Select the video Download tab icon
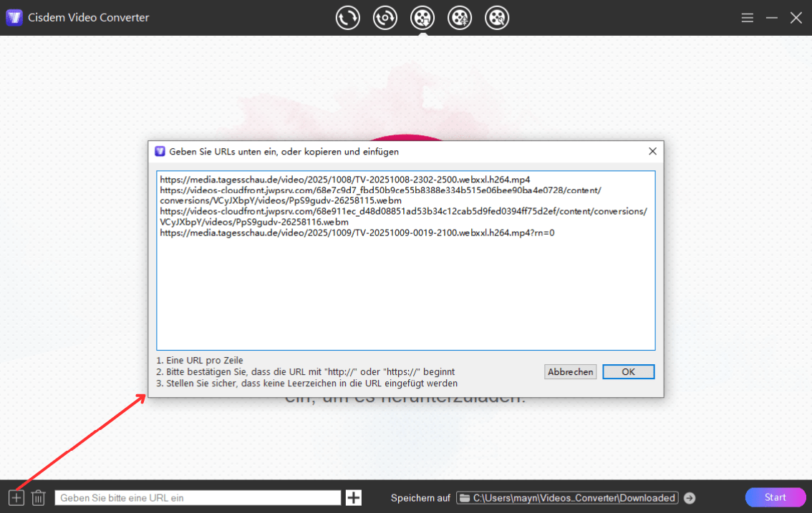The image size is (812, 513). pyautogui.click(x=422, y=18)
